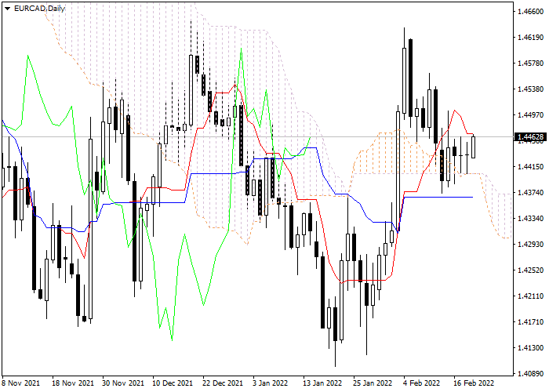Click price axis value 1.41710
549x392 pixels.
pyautogui.click(x=530, y=322)
